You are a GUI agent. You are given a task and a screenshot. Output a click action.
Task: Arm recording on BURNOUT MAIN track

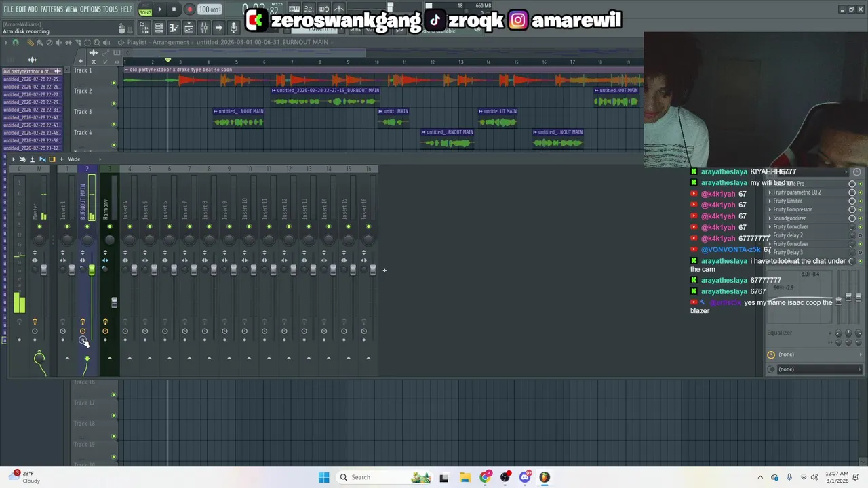click(x=83, y=340)
